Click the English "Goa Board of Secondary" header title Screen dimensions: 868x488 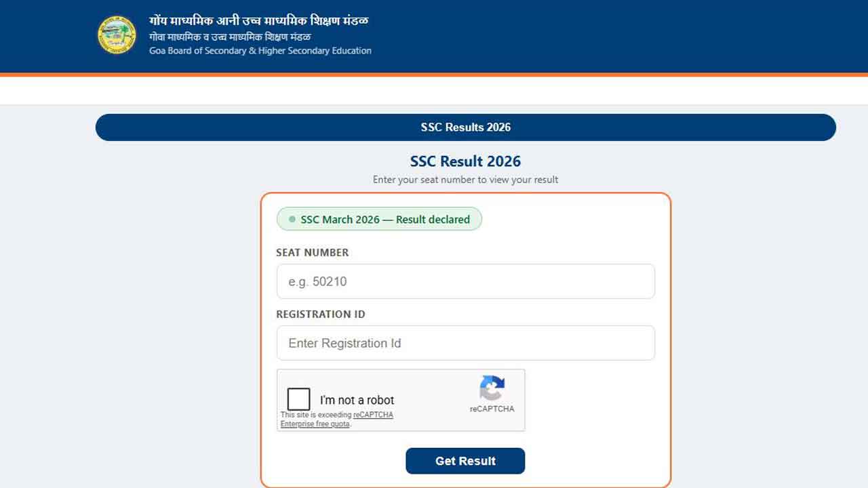pyautogui.click(x=260, y=51)
